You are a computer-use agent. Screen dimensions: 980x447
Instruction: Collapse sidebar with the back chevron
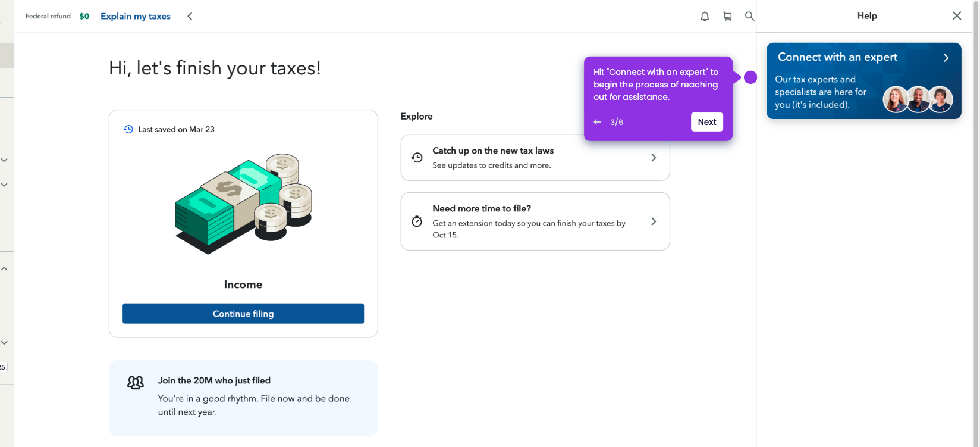pos(190,17)
